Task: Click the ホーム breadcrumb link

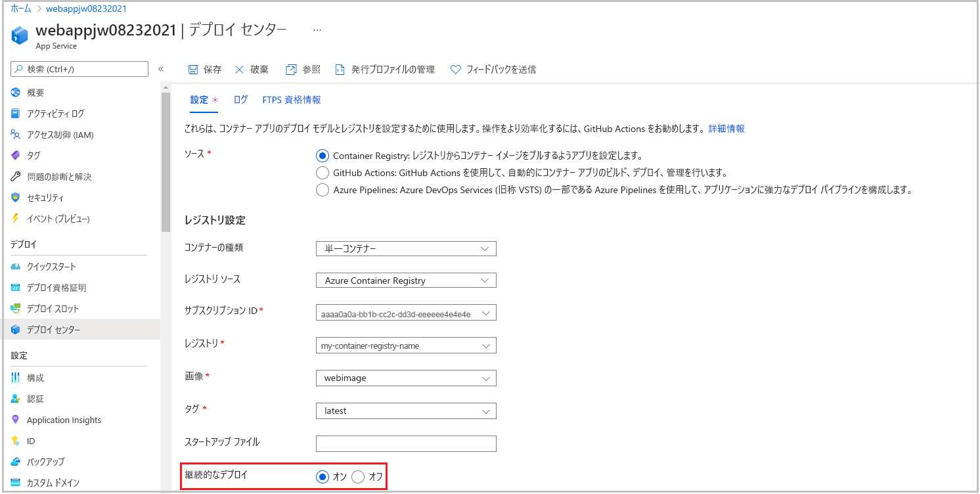Action: 21,9
